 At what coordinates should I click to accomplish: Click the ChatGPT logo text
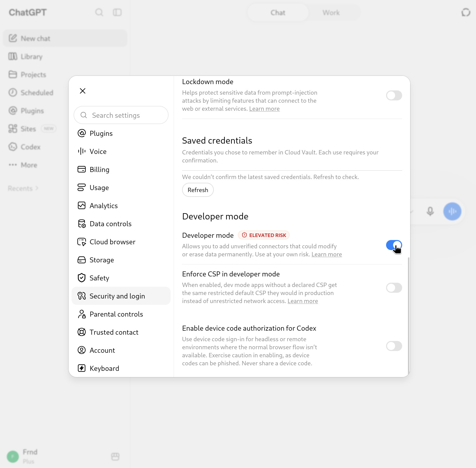(x=28, y=12)
